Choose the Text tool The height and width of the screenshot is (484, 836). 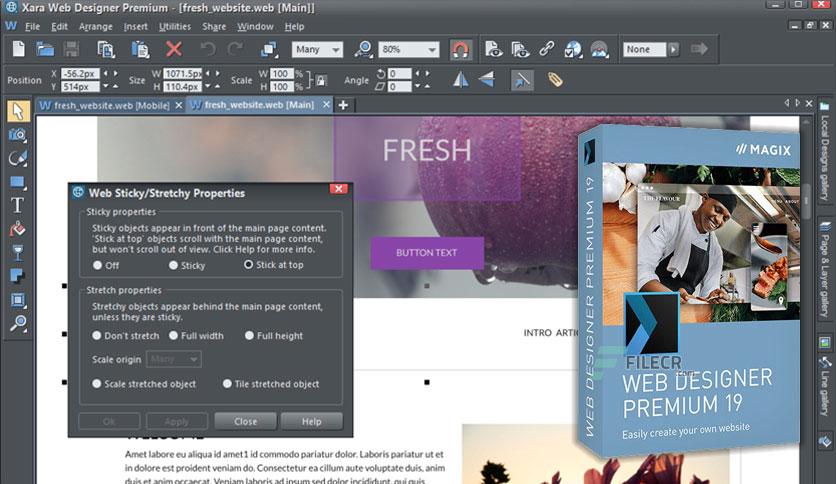pyautogui.click(x=17, y=205)
